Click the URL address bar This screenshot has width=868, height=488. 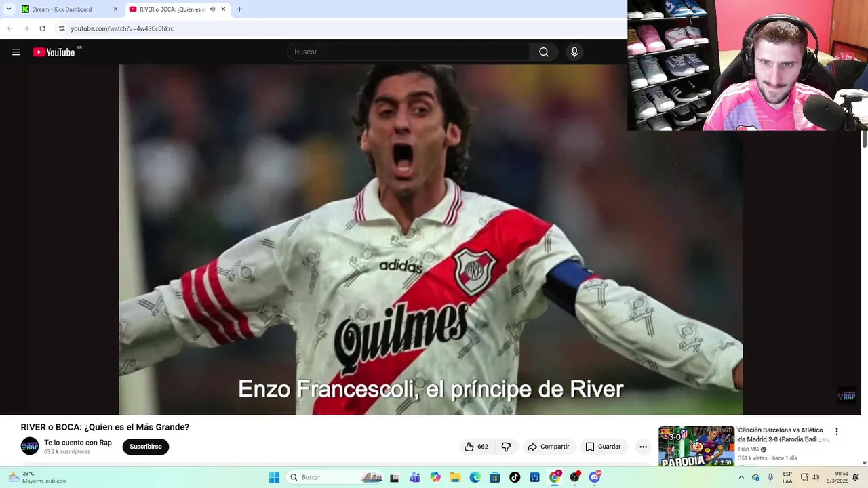[339, 28]
